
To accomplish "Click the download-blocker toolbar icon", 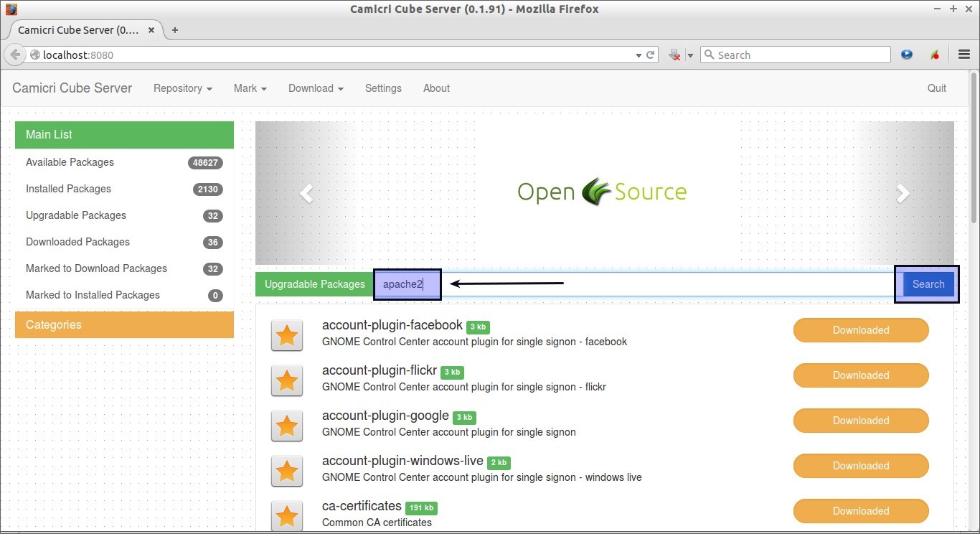I will click(x=674, y=55).
